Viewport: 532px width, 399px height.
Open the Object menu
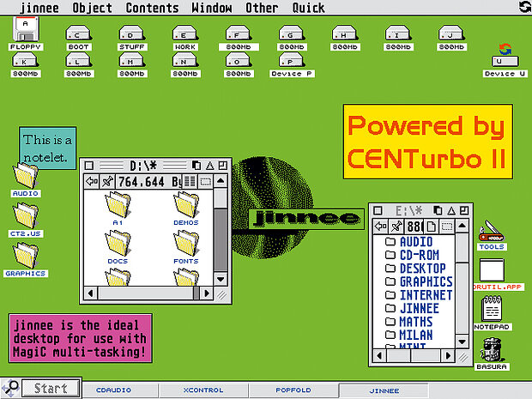(x=92, y=8)
